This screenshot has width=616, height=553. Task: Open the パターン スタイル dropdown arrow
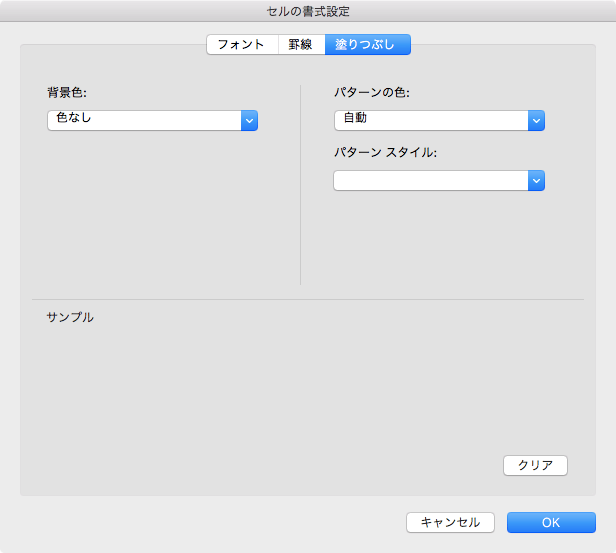[x=536, y=181]
